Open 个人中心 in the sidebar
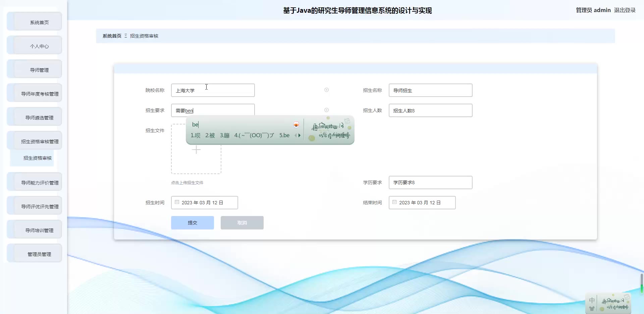The height and width of the screenshot is (314, 644). (x=35, y=45)
